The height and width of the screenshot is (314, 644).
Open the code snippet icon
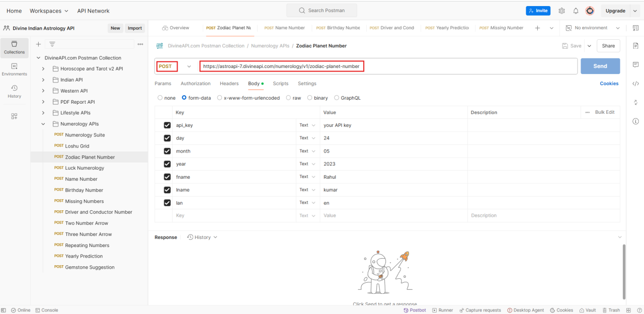(x=635, y=84)
